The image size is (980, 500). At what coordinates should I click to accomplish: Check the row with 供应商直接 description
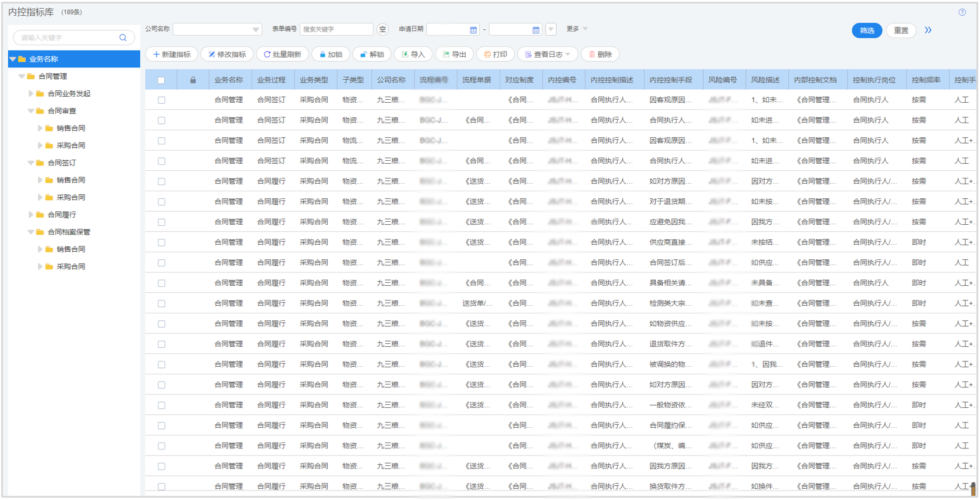[x=161, y=243]
